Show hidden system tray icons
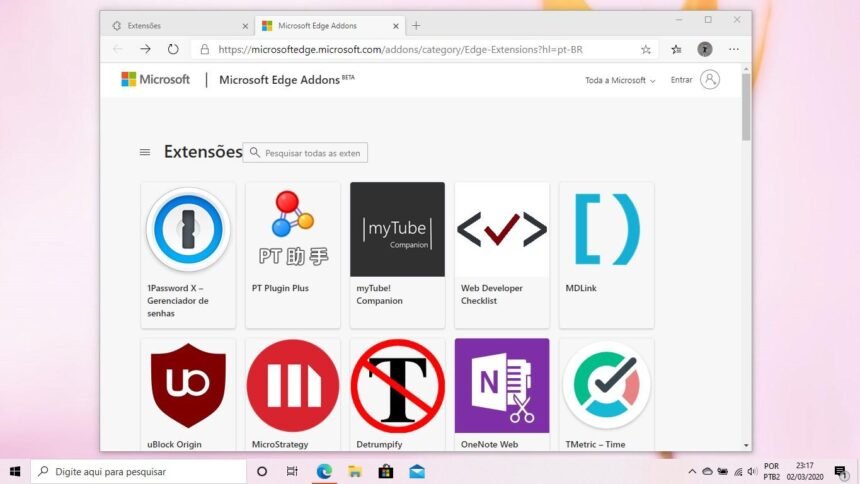The height and width of the screenshot is (484, 860). [692, 471]
